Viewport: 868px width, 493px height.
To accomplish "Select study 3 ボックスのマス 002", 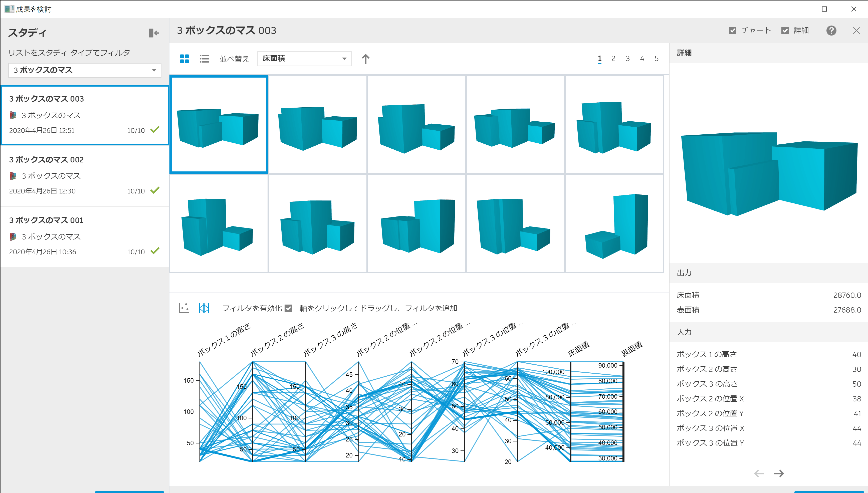I will pos(84,175).
